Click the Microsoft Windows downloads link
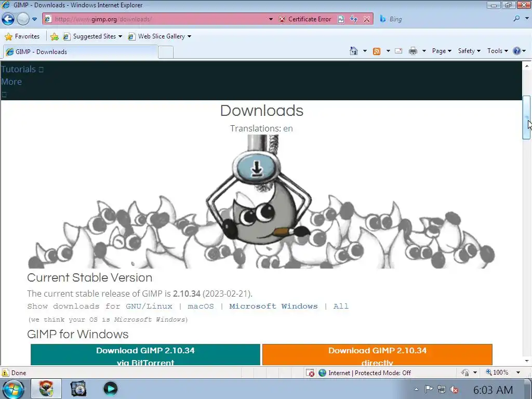This screenshot has width=532, height=399. coord(273,306)
